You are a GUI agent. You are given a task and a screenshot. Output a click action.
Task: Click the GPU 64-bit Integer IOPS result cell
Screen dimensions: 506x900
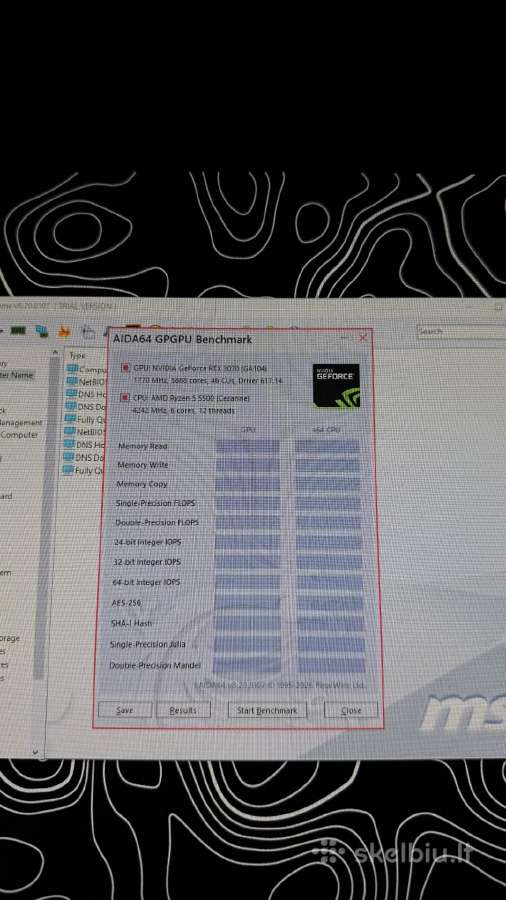tap(247, 582)
